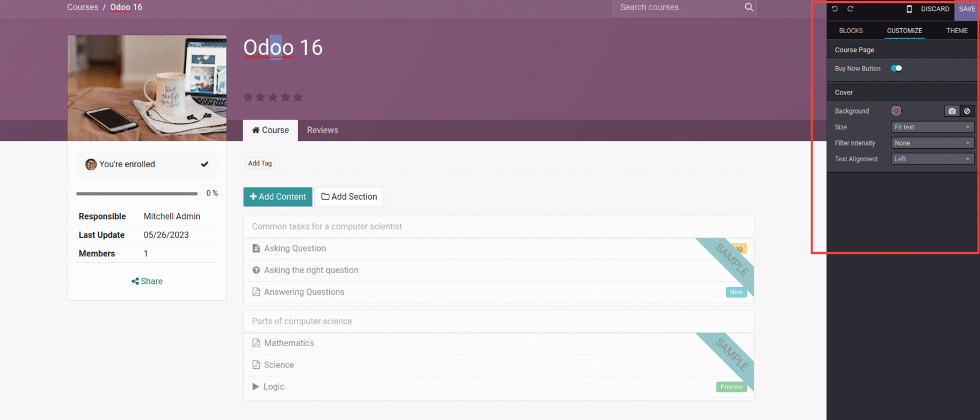Click the Logic play icon

click(x=256, y=386)
